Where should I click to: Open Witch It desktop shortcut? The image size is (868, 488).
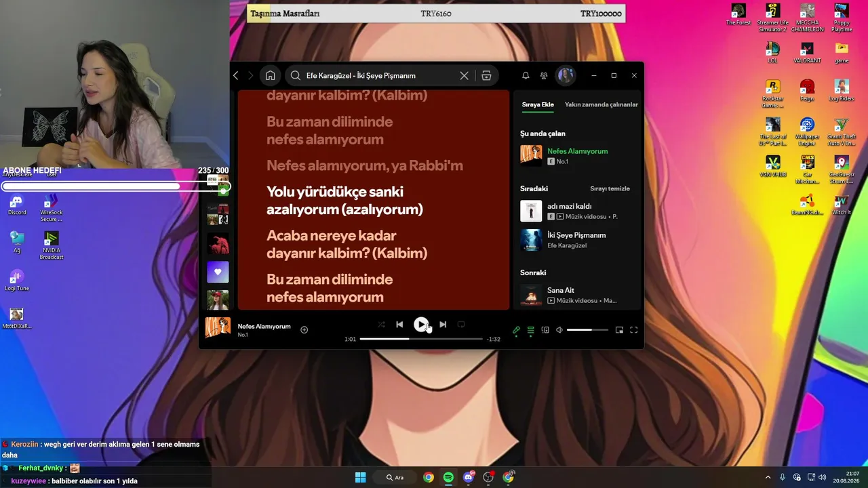842,205
